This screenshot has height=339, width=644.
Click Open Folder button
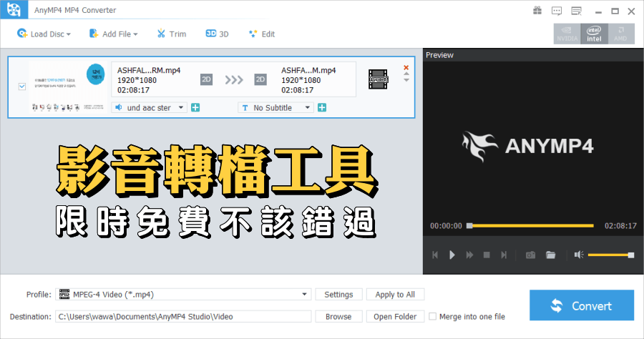395,316
